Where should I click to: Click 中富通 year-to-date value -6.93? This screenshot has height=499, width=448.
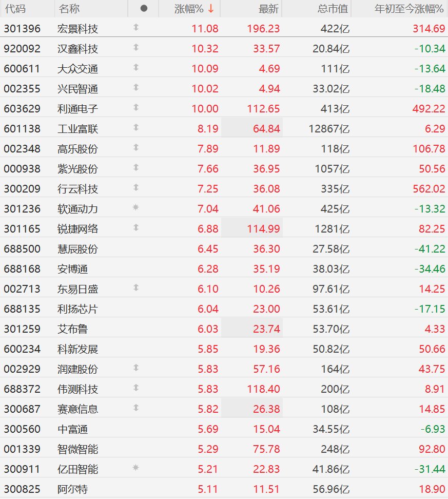[x=433, y=429]
